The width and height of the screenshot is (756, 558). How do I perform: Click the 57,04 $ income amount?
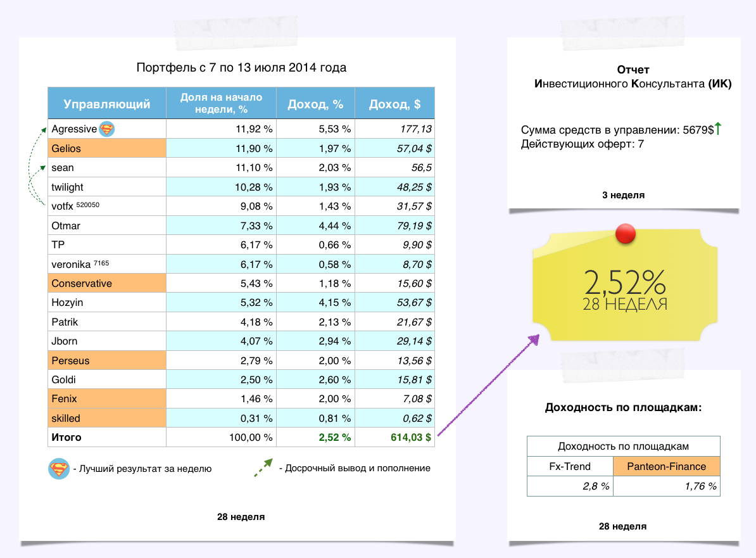click(x=414, y=148)
